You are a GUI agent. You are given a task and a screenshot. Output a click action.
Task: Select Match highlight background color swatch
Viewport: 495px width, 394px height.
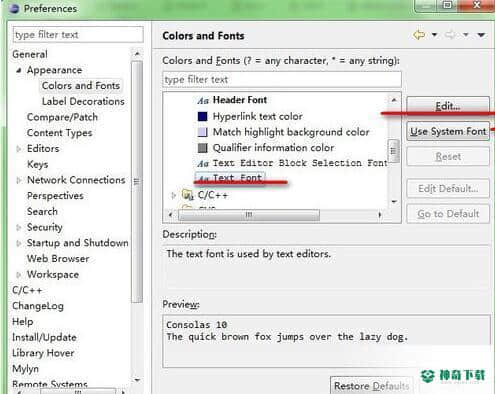coord(203,132)
